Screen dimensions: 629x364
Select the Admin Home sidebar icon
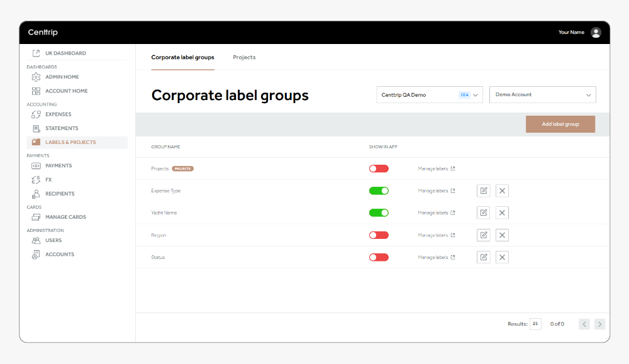click(36, 77)
